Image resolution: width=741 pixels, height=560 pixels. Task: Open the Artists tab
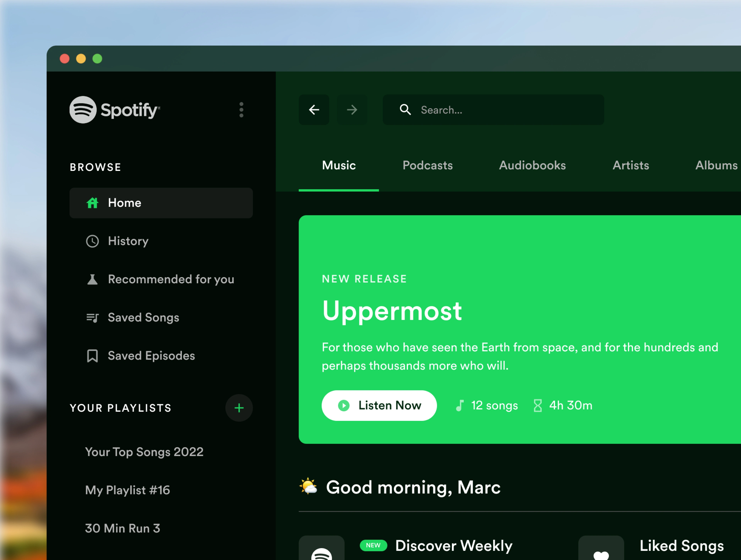(x=631, y=165)
